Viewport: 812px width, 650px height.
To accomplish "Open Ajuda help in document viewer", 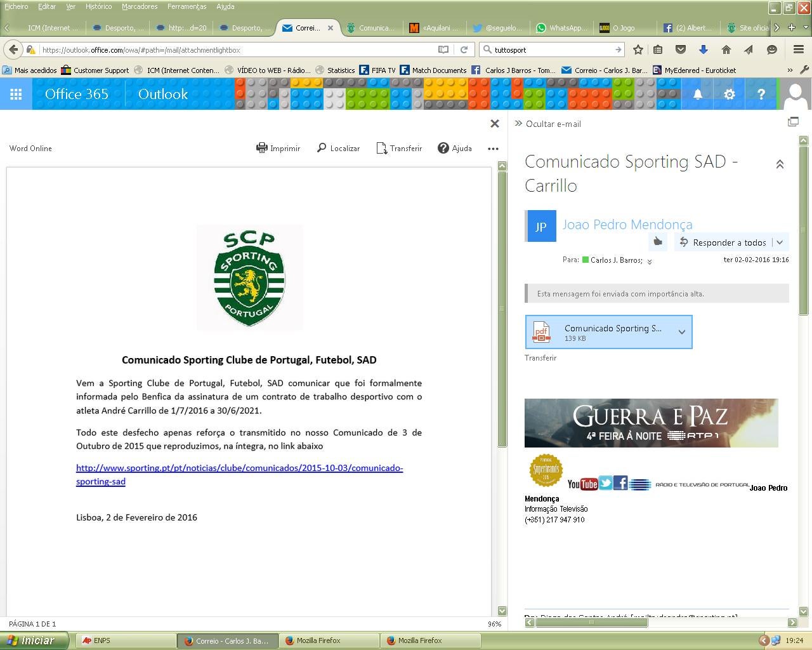I will coord(454,148).
